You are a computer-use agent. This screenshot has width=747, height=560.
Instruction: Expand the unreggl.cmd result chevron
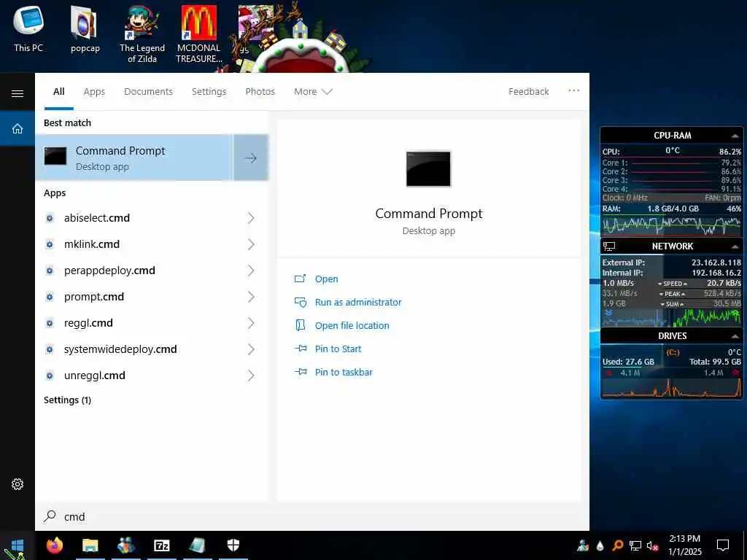251,376
